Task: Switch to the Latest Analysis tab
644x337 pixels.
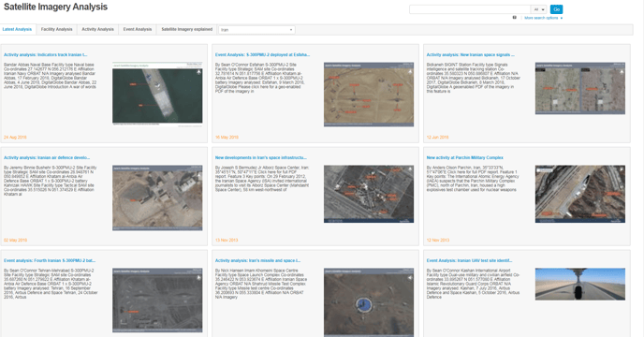Action: [17, 29]
